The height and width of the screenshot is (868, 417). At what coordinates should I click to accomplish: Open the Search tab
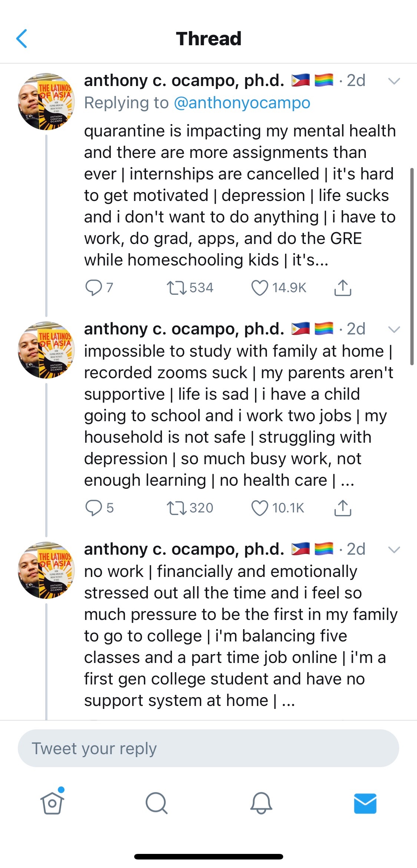coord(156,803)
